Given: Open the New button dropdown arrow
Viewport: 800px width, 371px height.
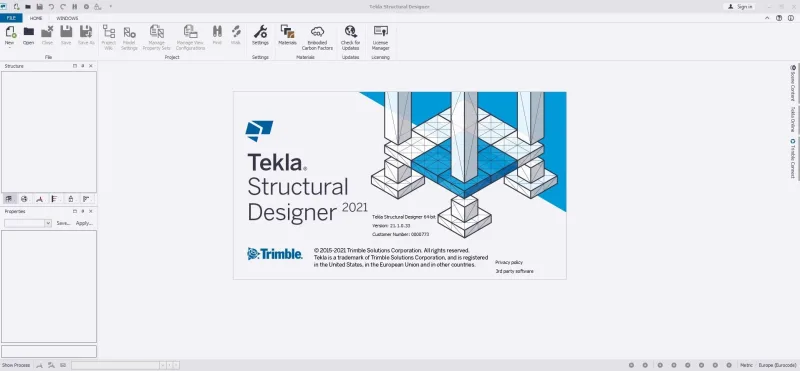Looking at the screenshot, I should pos(10,47).
